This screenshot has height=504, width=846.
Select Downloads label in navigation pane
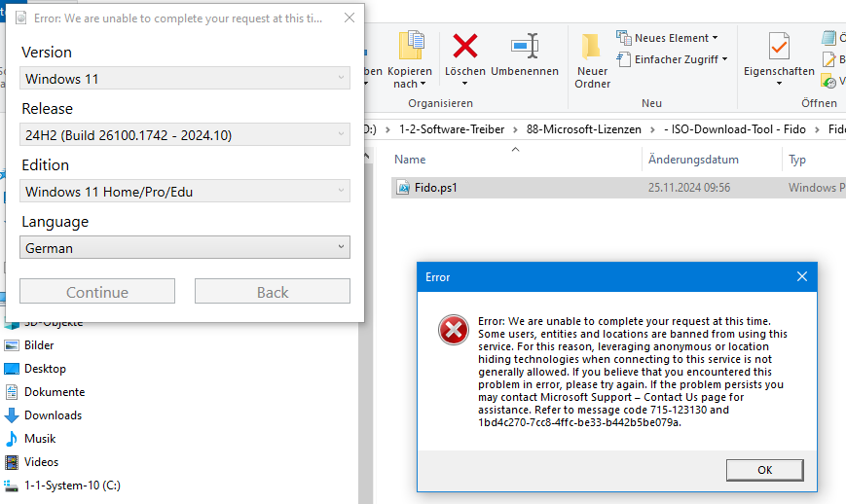tap(53, 415)
